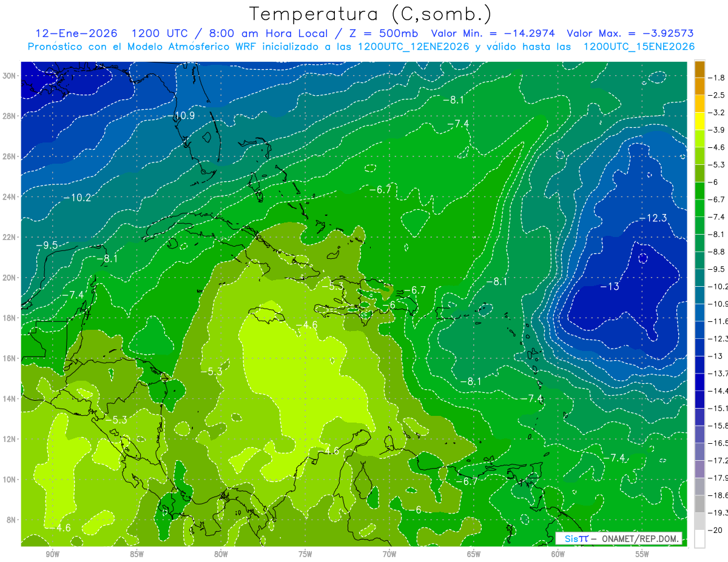Viewport: 728px width, 562px height.
Task: Click the '75W' longitude axis label
Action: [x=305, y=554]
